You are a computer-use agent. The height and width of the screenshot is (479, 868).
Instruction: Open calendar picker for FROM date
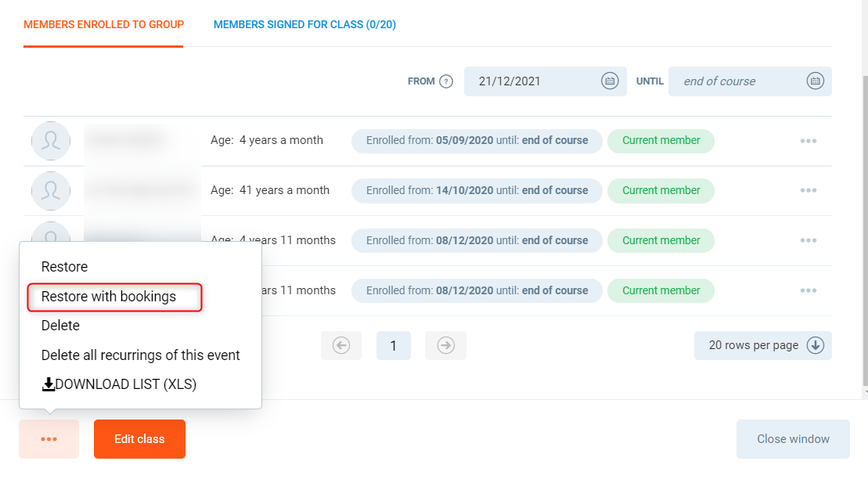click(x=609, y=81)
